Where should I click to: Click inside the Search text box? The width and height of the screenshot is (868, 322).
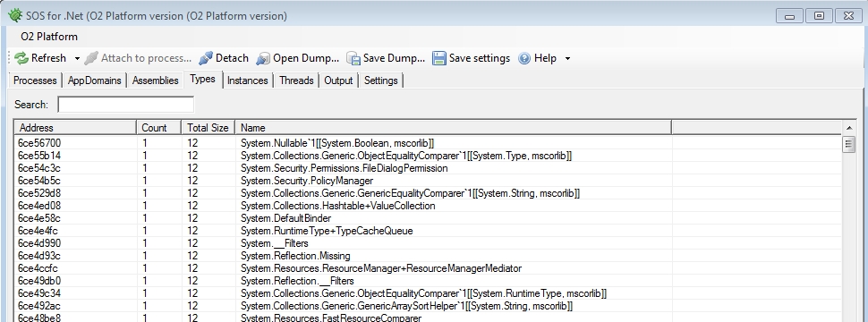tap(125, 105)
